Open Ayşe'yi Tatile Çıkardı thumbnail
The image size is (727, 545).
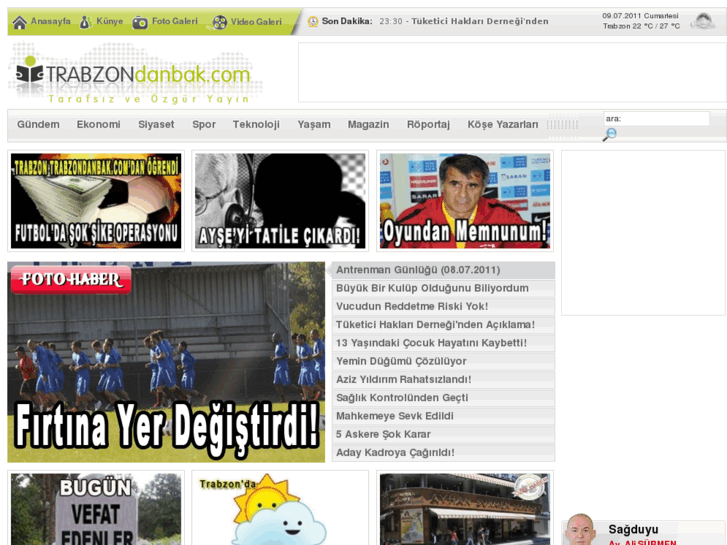(280, 201)
